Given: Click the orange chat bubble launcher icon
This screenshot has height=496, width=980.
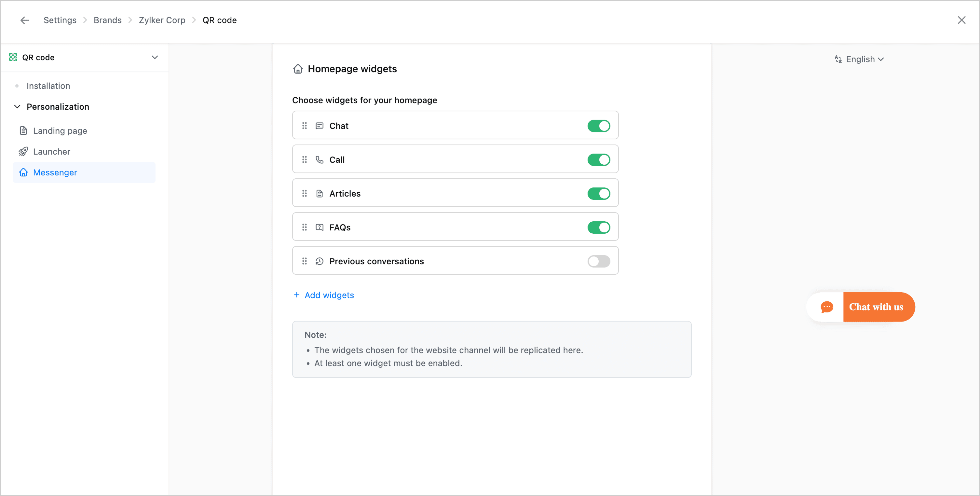Looking at the screenshot, I should coord(826,307).
